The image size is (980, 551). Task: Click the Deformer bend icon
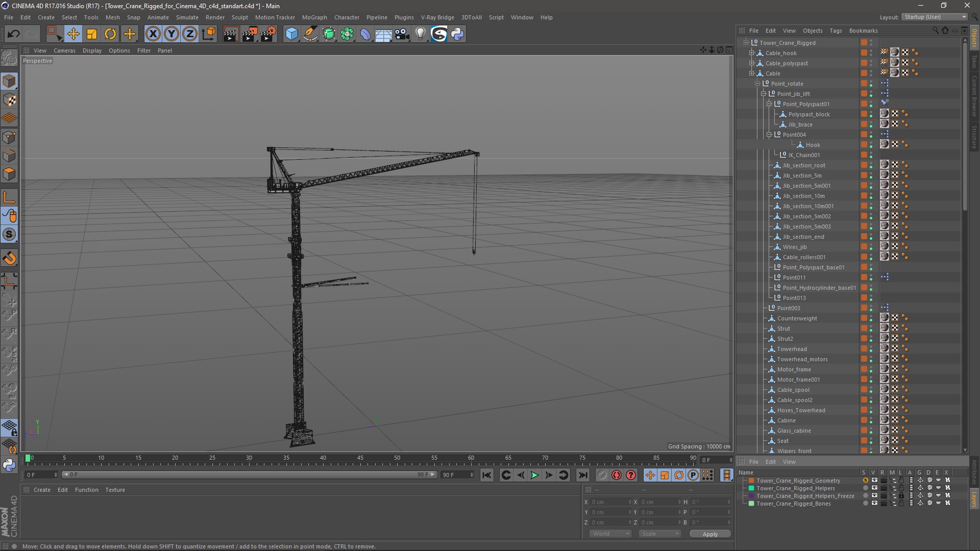(365, 34)
